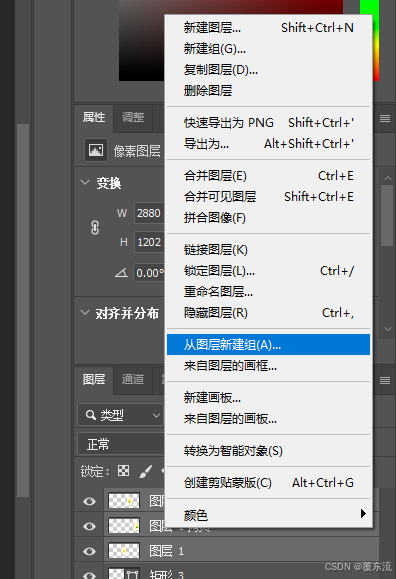Open the properties panel options menu icon
This screenshot has height=579, width=396.
(x=385, y=119)
